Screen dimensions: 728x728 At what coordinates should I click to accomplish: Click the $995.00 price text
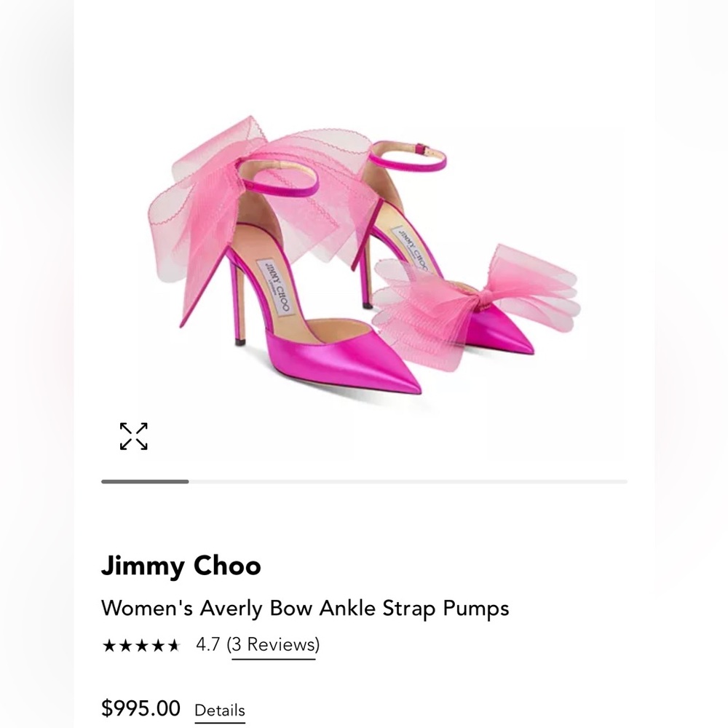click(140, 708)
